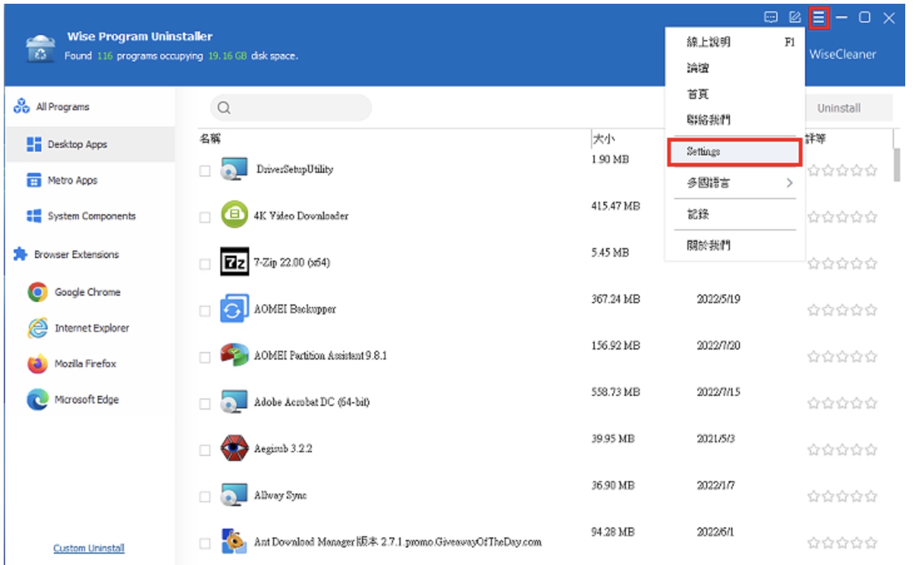Click the feedback speech-bubble icon in title bar

[771, 18]
